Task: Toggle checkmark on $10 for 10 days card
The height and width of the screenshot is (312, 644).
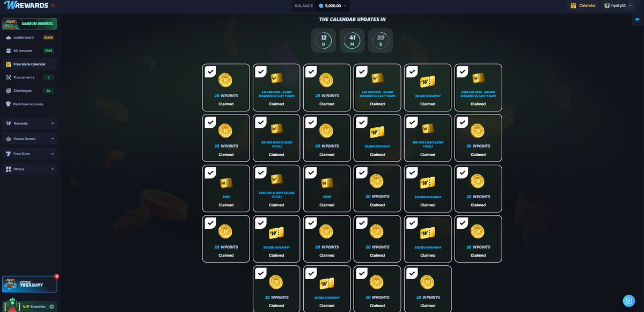Action: [261, 122]
